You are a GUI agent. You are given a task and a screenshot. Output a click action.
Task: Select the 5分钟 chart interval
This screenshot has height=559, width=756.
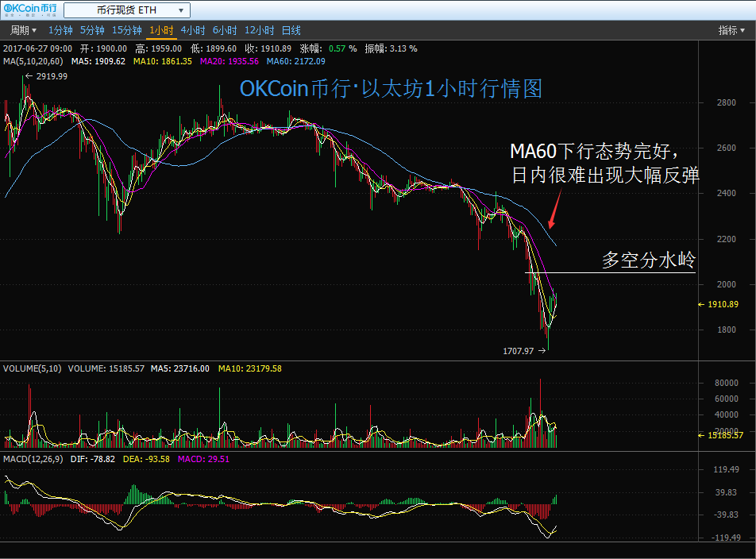pos(92,30)
